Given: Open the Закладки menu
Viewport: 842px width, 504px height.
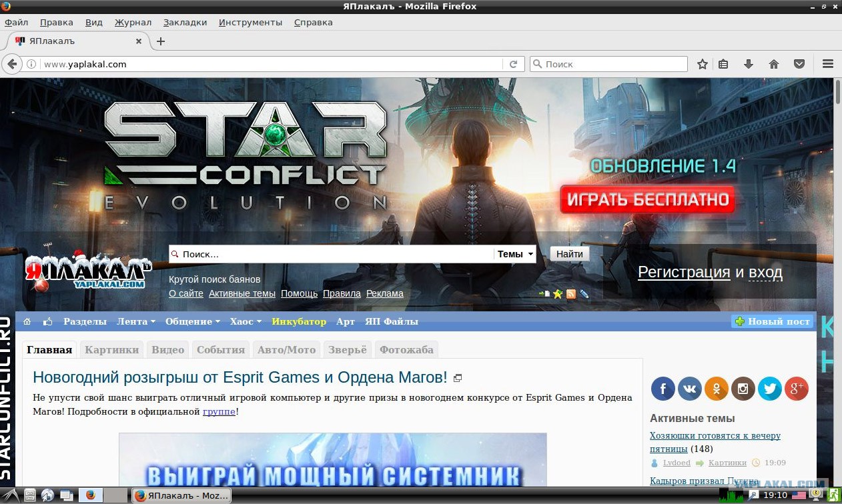Looking at the screenshot, I should (x=185, y=22).
